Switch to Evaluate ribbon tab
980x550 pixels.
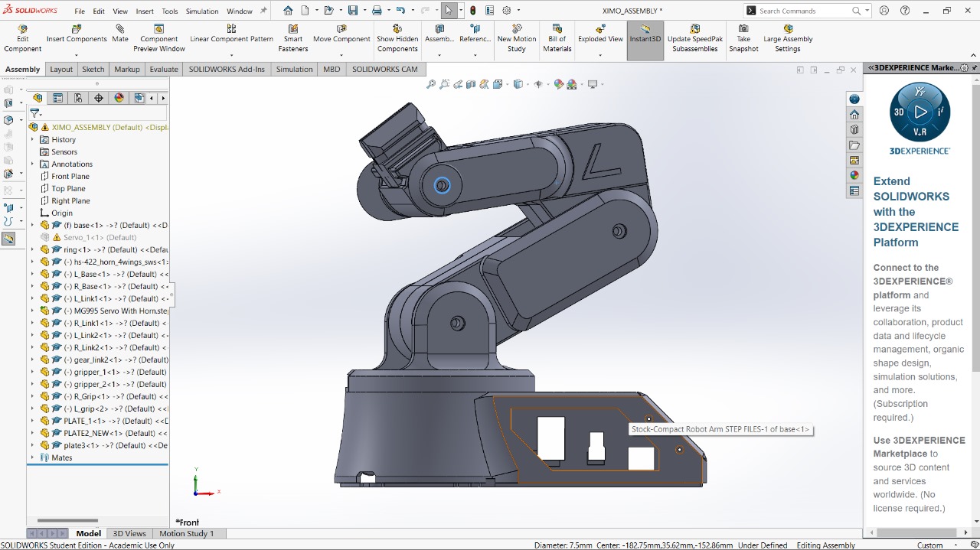click(x=164, y=69)
